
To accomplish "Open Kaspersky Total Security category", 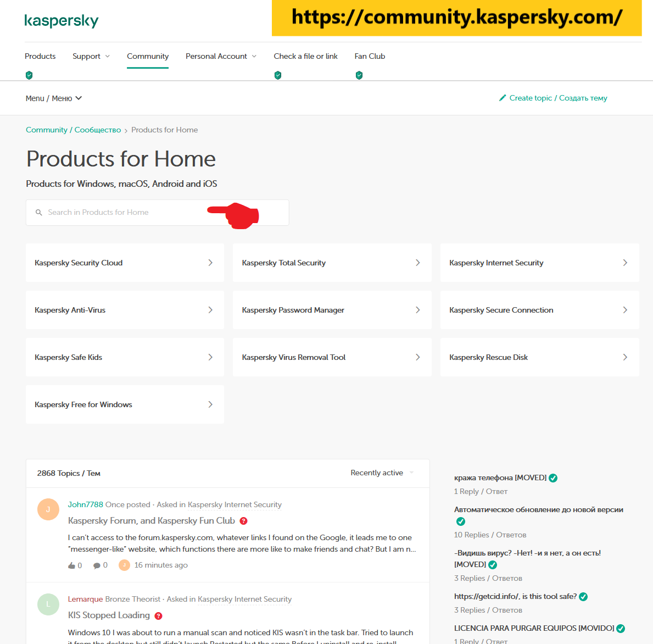I will (332, 263).
